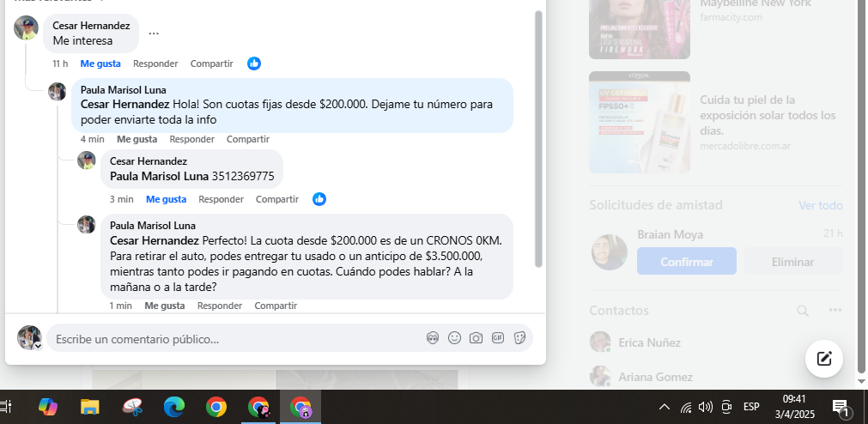The width and height of the screenshot is (868, 424).
Task: Show hidden tray icons chevron
Action: click(x=665, y=408)
